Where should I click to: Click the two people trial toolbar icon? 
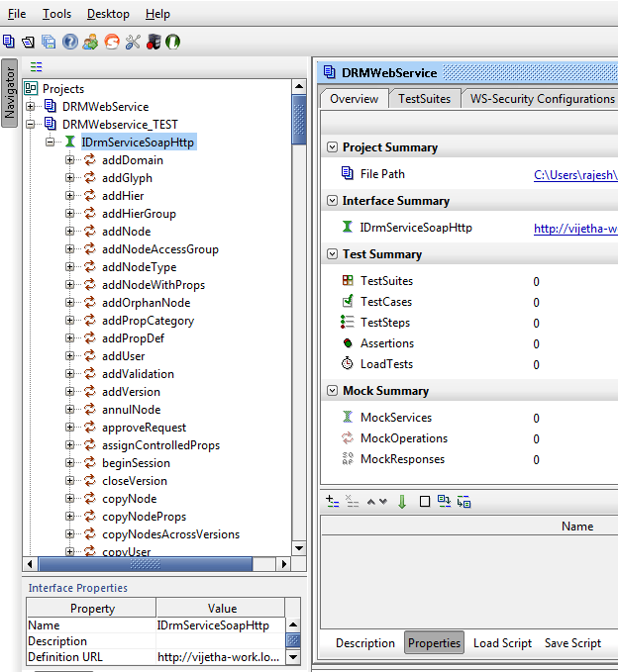click(x=90, y=42)
